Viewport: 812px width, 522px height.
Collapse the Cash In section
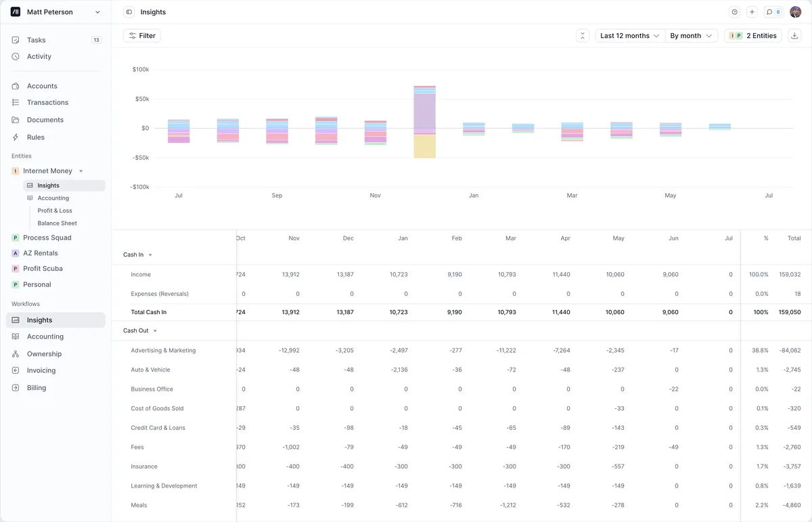pos(150,255)
